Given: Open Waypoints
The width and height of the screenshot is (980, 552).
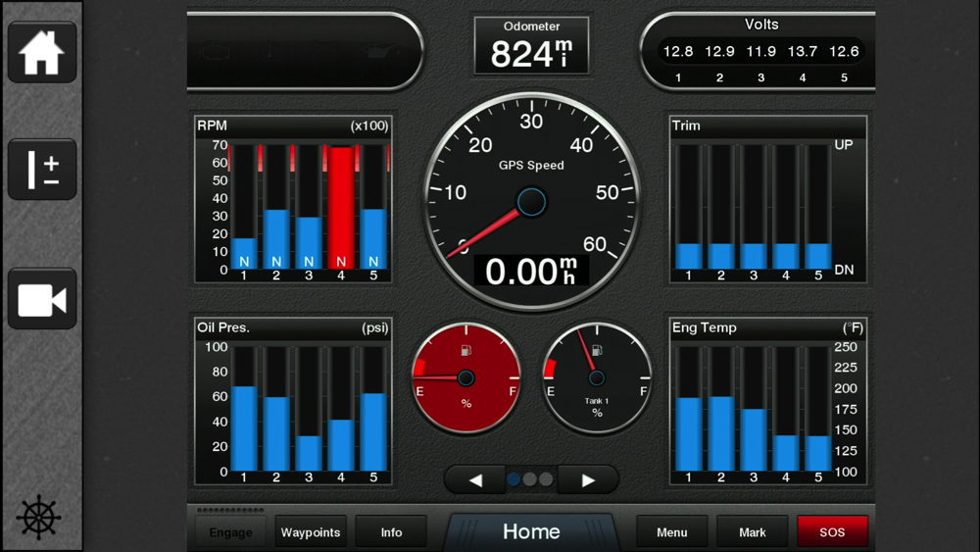Looking at the screenshot, I should [311, 532].
